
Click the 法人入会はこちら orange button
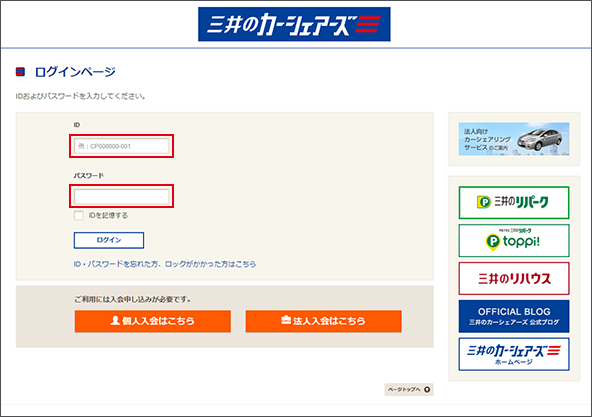coord(324,321)
